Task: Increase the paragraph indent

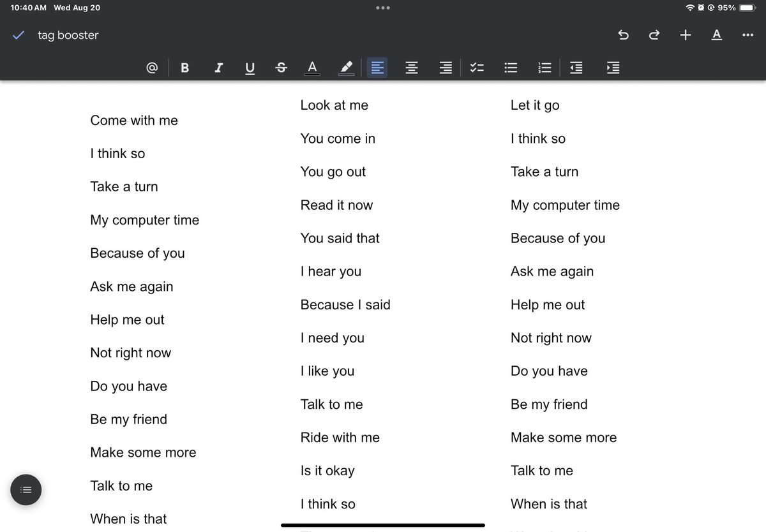Action: (x=613, y=68)
